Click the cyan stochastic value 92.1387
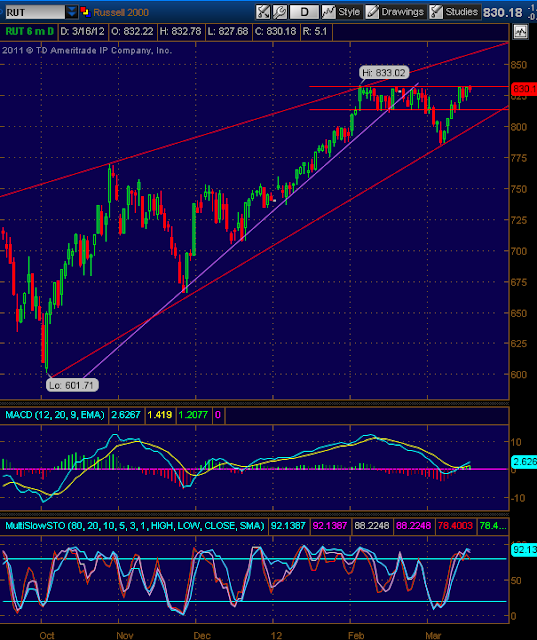 [288, 526]
